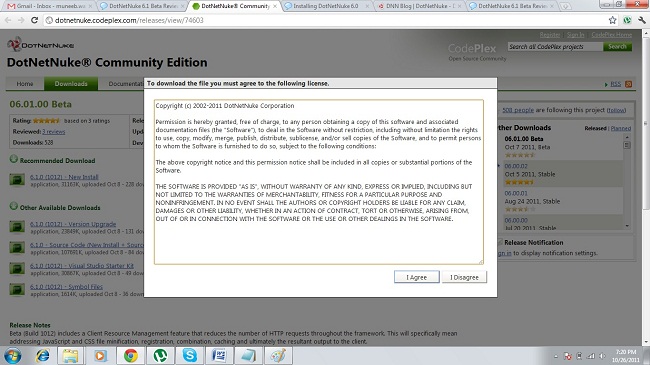The height and width of the screenshot is (365, 650).
Task: Open the RSS feed link
Action: (616, 84)
